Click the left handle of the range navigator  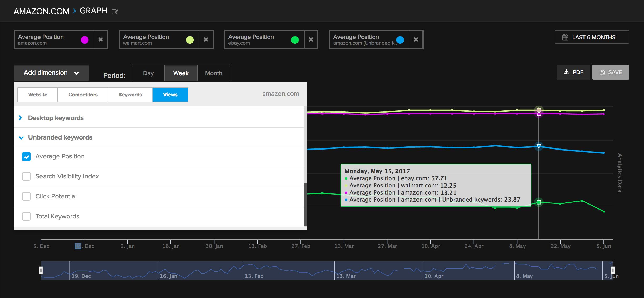pyautogui.click(x=41, y=270)
